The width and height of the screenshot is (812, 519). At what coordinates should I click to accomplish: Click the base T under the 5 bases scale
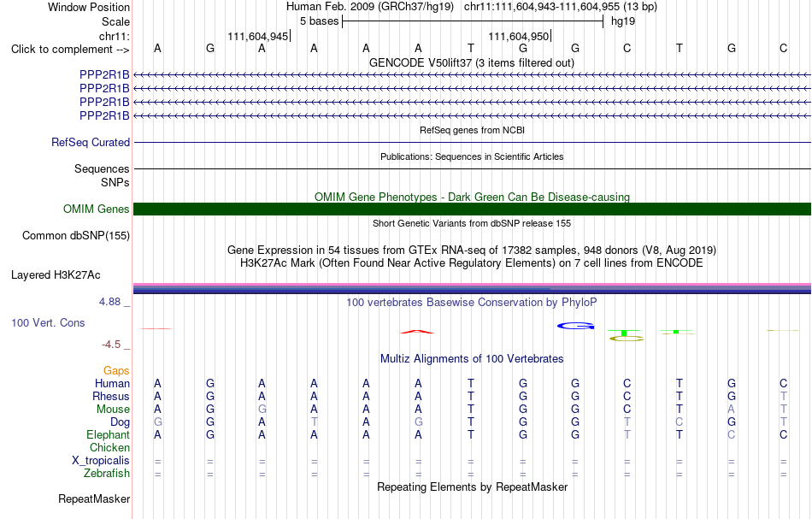[x=471, y=48]
